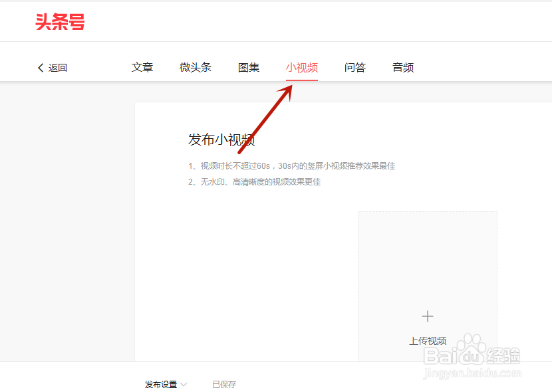
Task: Switch to the 文章 tab
Action: point(142,67)
